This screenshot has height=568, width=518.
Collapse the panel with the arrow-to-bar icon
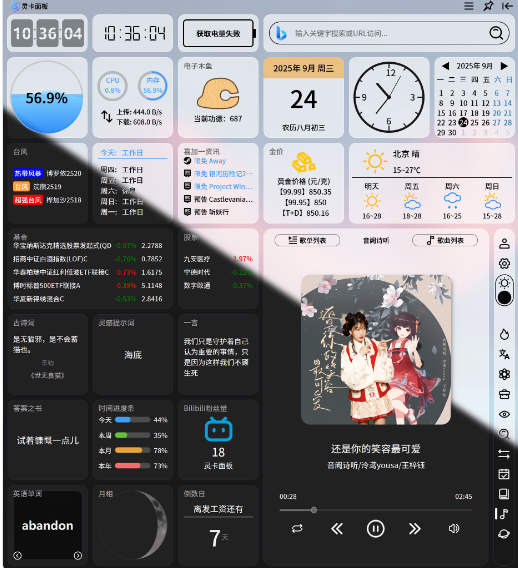click(507, 6)
